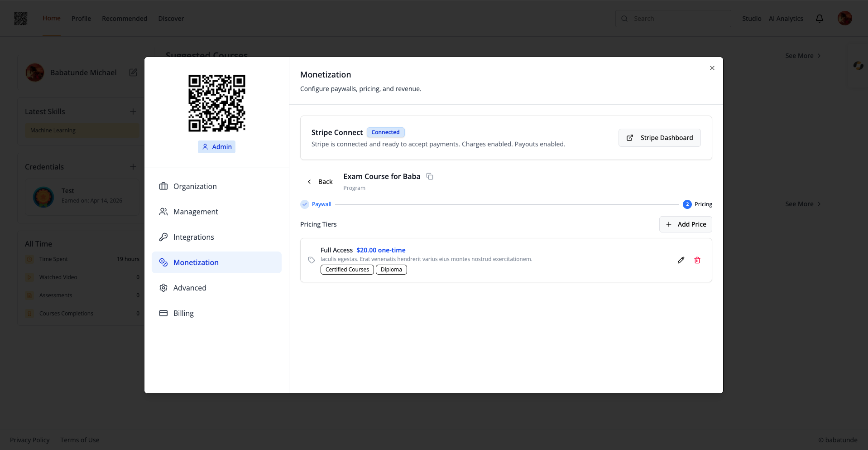
Task: Add a new price tier
Action: [686, 224]
